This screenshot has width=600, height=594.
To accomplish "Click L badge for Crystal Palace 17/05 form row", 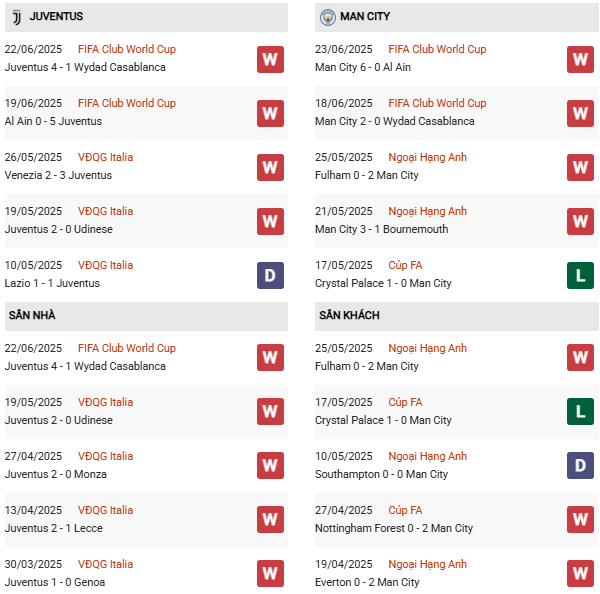I will (x=580, y=275).
